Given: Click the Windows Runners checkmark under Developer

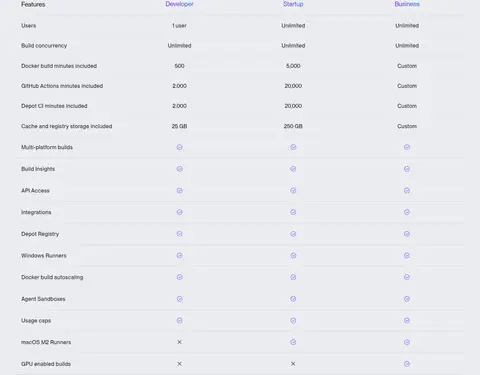Looking at the screenshot, I should coord(179,256).
